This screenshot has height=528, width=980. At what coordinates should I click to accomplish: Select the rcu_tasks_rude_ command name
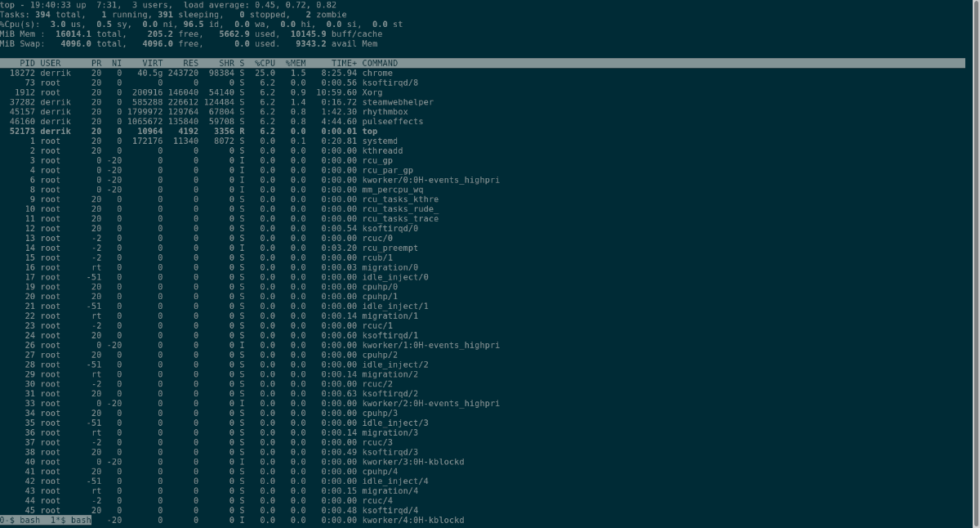pos(400,209)
